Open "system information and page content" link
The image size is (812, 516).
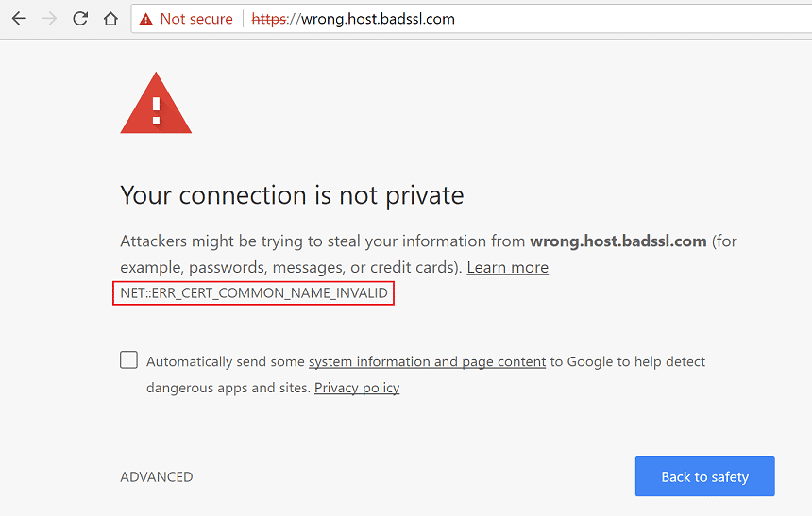click(x=427, y=361)
